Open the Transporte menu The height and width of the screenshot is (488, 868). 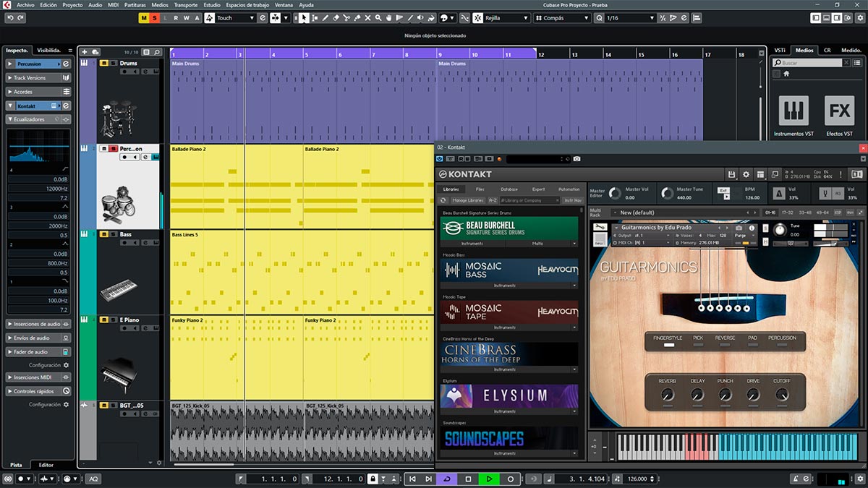click(186, 4)
